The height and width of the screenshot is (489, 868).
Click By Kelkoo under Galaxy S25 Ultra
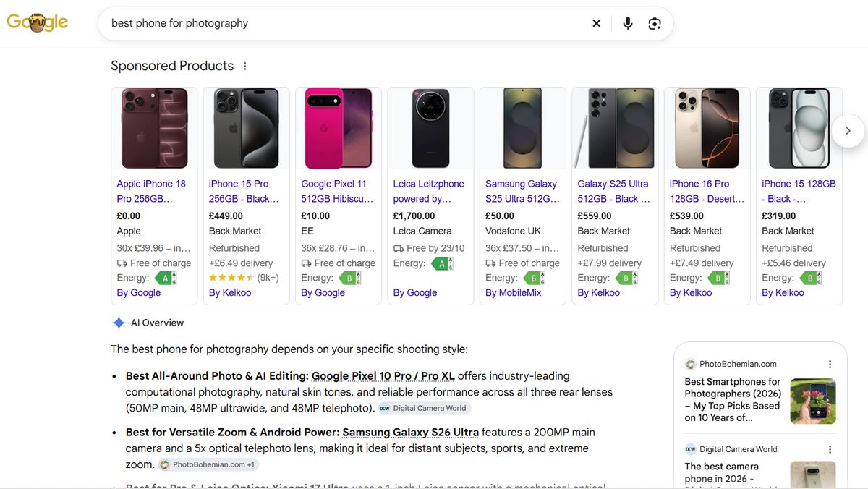599,293
